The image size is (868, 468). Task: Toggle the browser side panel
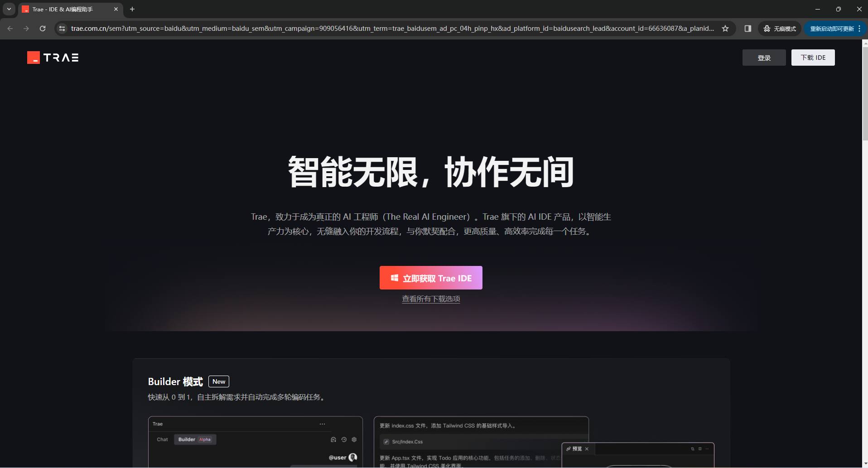747,28
